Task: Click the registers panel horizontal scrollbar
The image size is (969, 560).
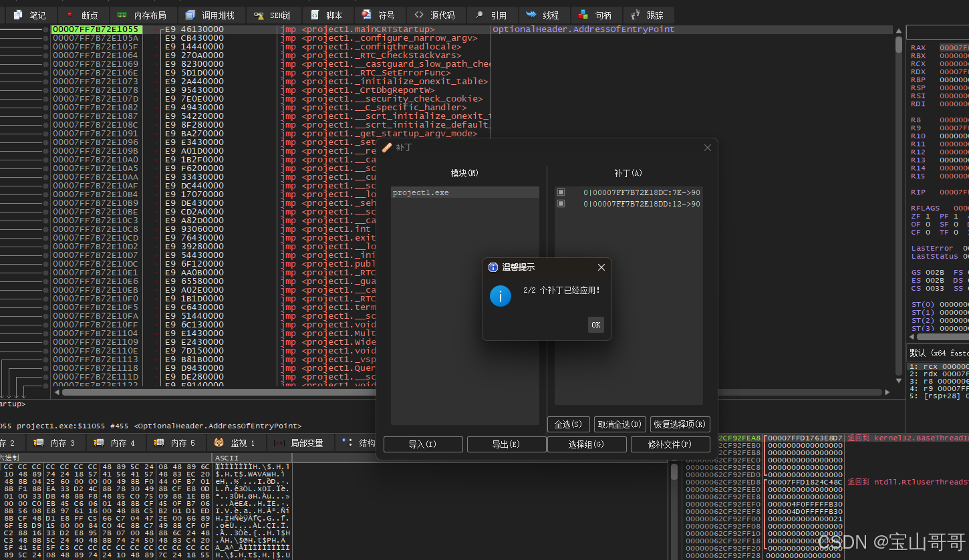Action: (x=942, y=337)
